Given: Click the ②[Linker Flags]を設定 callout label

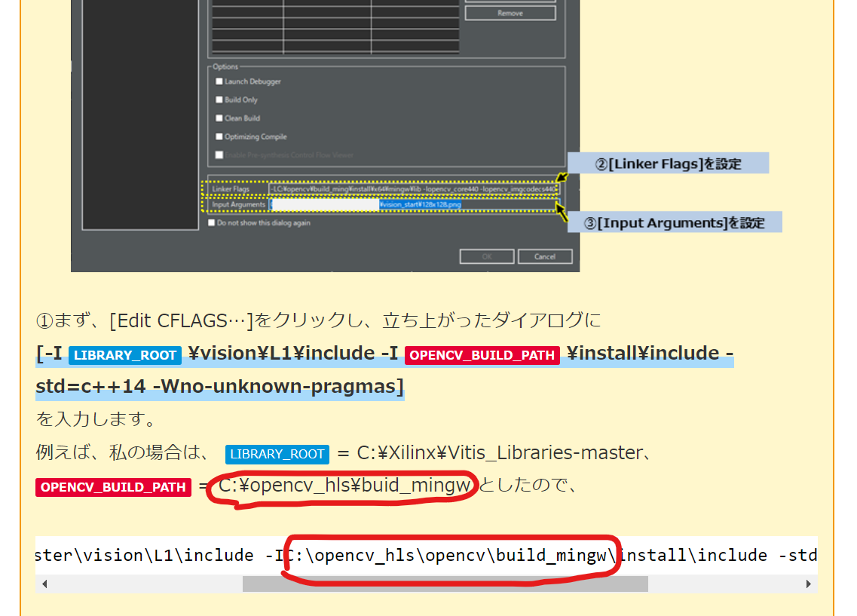Looking at the screenshot, I should [668, 164].
